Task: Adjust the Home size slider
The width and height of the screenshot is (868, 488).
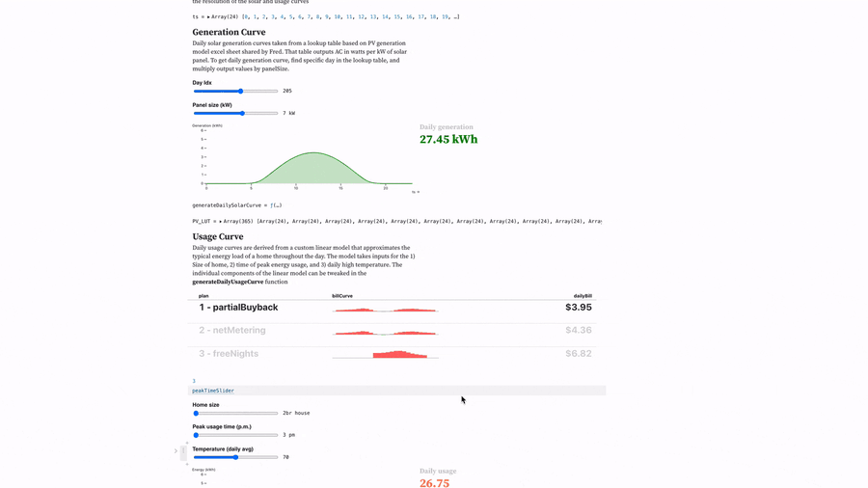Action: tap(236, 413)
